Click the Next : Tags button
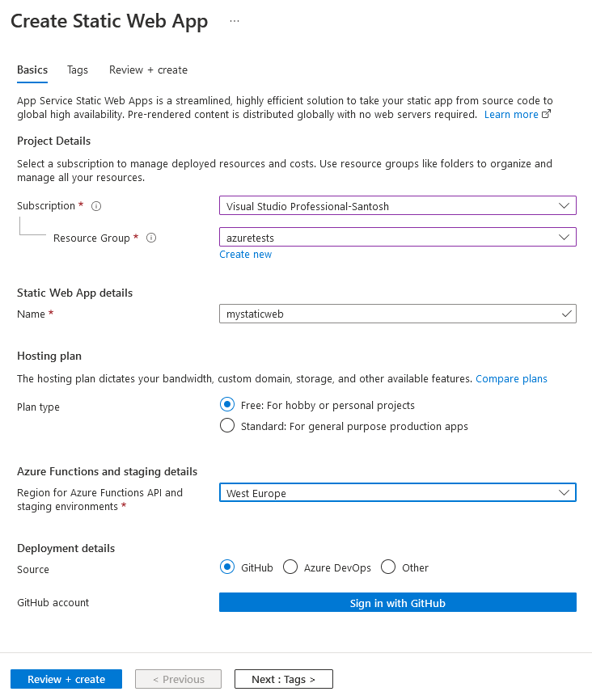 283,679
